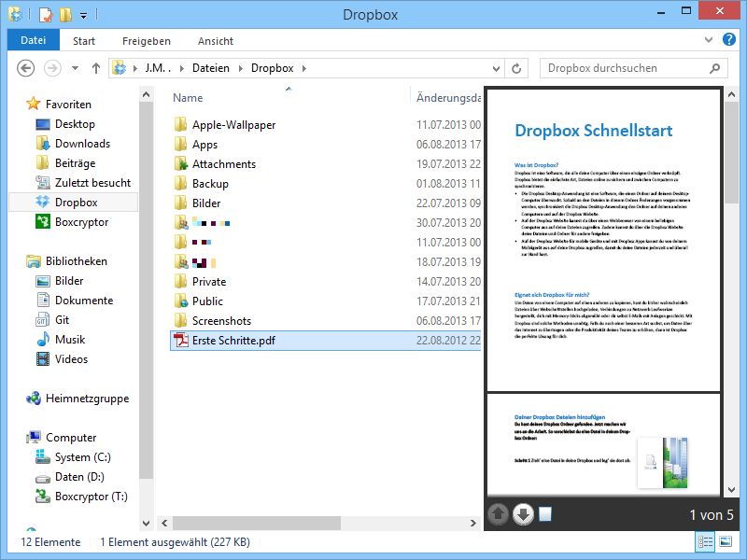Click the page view icon in preview toolbar
The image size is (747, 560).
545,513
